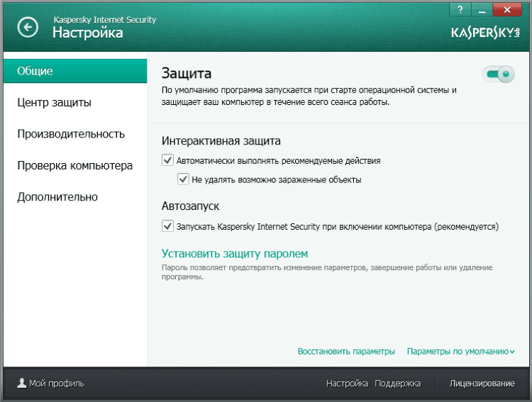Click the Интерактивная защита heading

pos(221,141)
